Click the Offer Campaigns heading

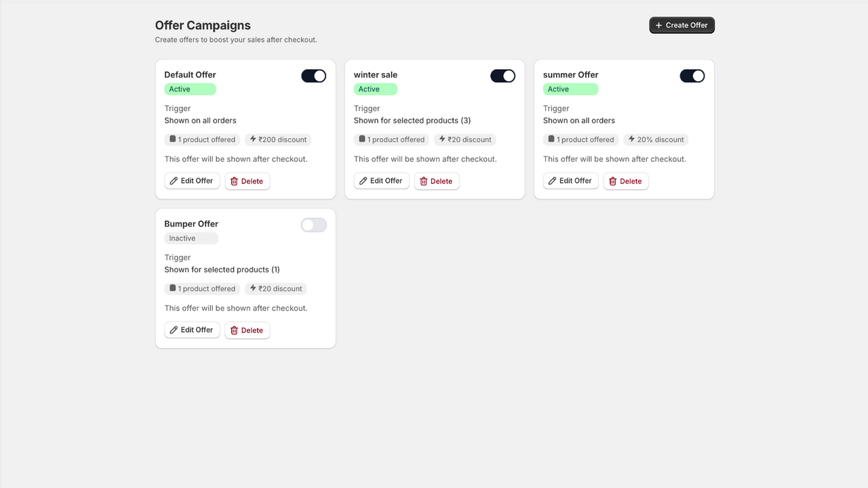click(x=203, y=25)
